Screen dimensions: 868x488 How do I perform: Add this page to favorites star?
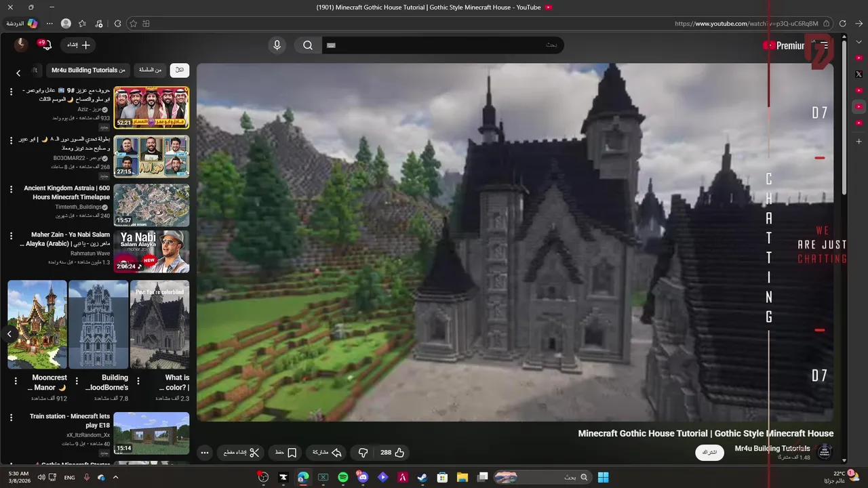click(133, 24)
